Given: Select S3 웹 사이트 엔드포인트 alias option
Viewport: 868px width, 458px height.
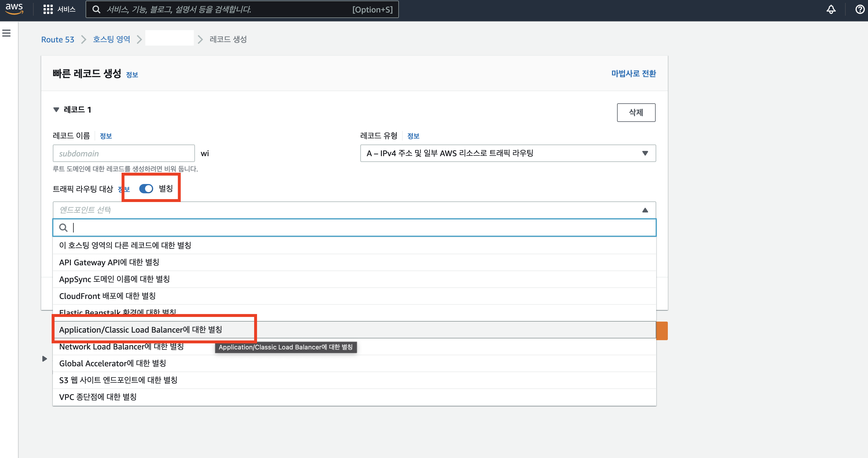Looking at the screenshot, I should click(x=118, y=380).
